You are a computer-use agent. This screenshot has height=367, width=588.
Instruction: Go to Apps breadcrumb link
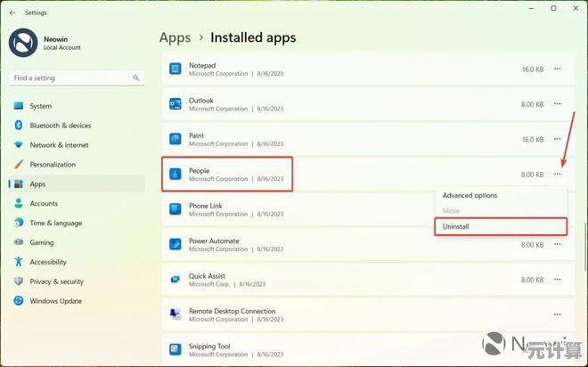(x=175, y=37)
